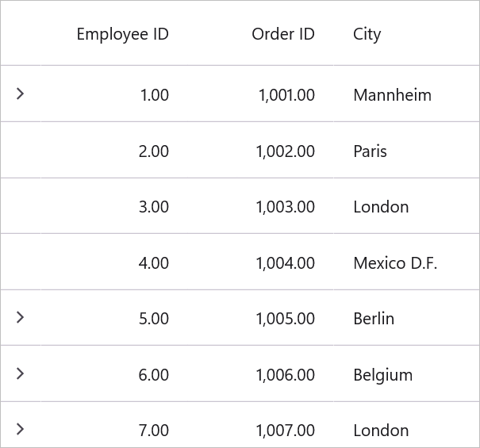Screen dimensions: 480x448
Task: Click Order ID 1,002.00 cell
Action: (260, 150)
